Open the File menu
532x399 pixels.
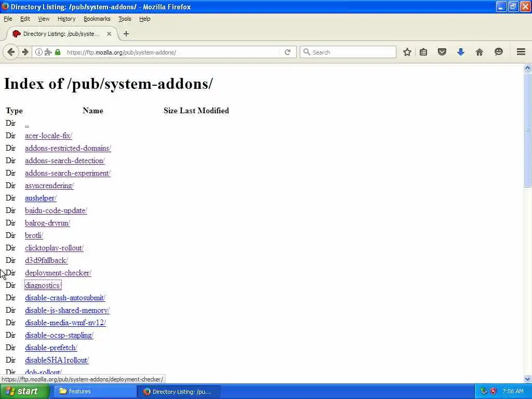(x=8, y=19)
